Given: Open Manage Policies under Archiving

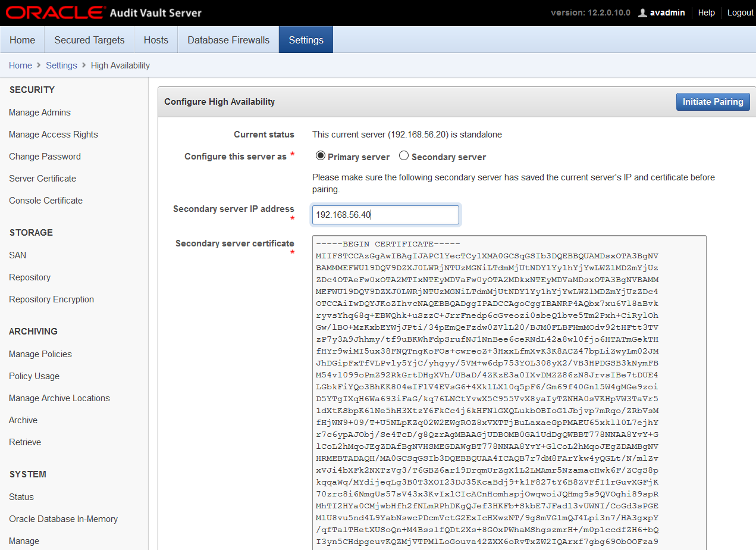Looking at the screenshot, I should [40, 354].
